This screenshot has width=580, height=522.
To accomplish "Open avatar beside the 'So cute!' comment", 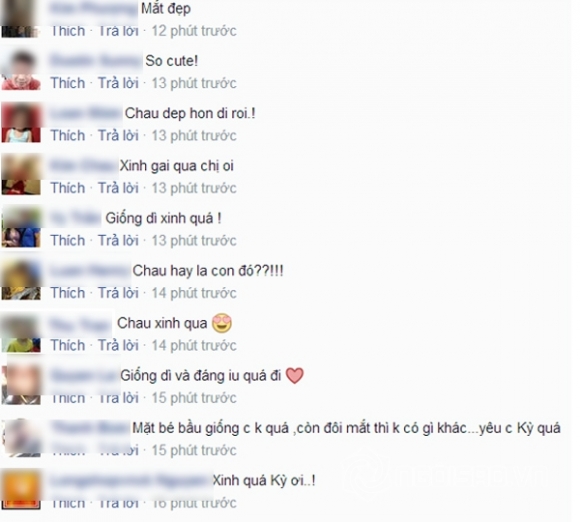I will [x=21, y=71].
